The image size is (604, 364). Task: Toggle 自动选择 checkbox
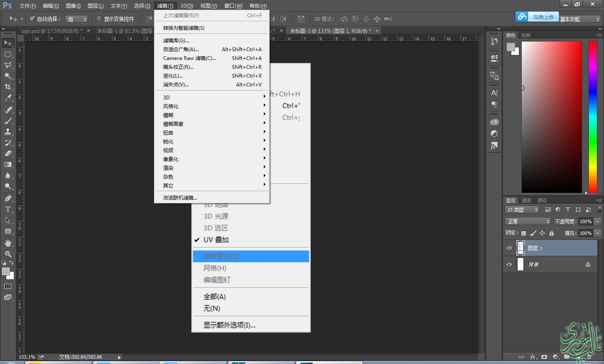pos(32,19)
